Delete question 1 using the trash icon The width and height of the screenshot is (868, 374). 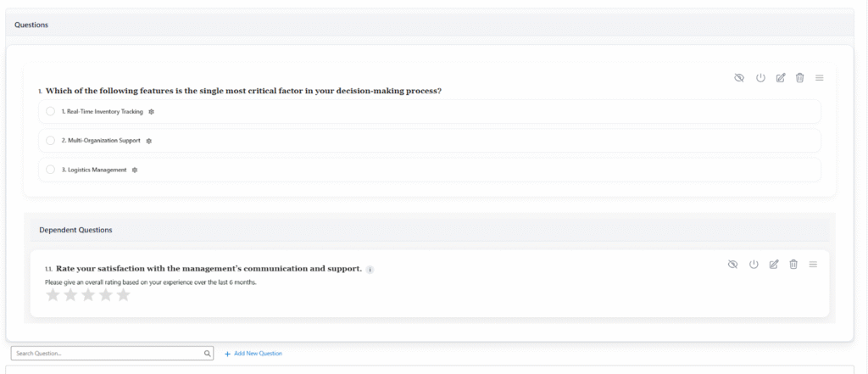point(799,78)
